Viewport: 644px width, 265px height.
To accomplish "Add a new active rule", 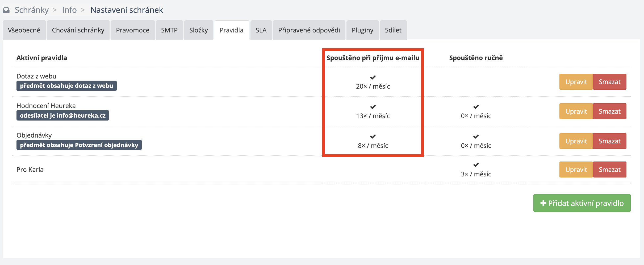I will [x=582, y=203].
